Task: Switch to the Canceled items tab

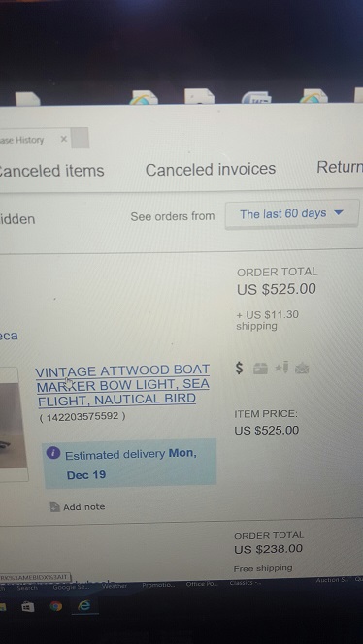Action: coord(51,171)
